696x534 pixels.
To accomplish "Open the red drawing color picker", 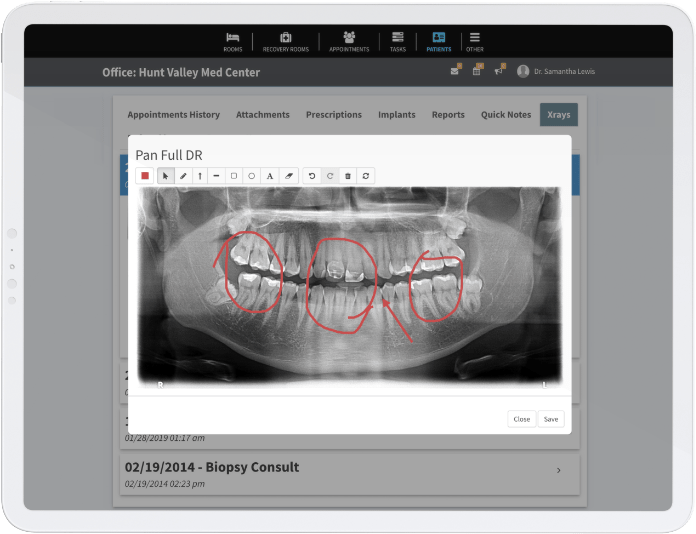I will (x=145, y=176).
